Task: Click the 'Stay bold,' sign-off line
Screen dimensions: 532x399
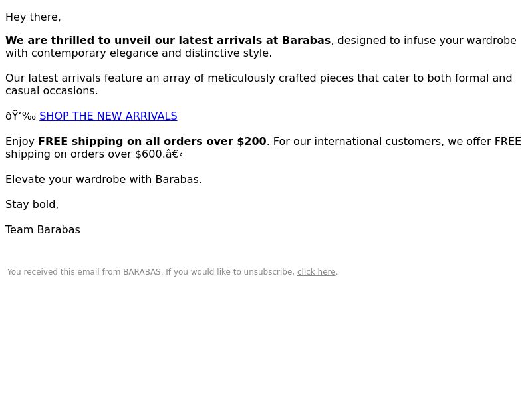Action: 32,205
